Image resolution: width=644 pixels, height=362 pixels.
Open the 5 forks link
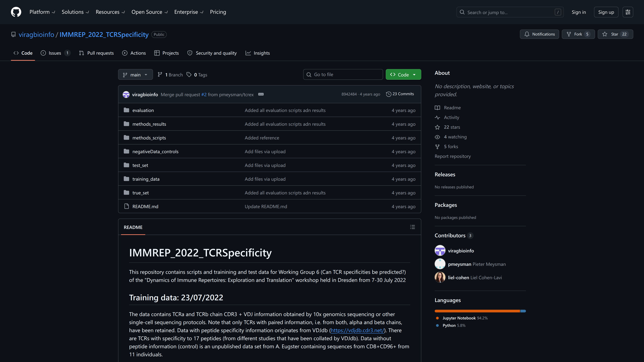coord(451,146)
